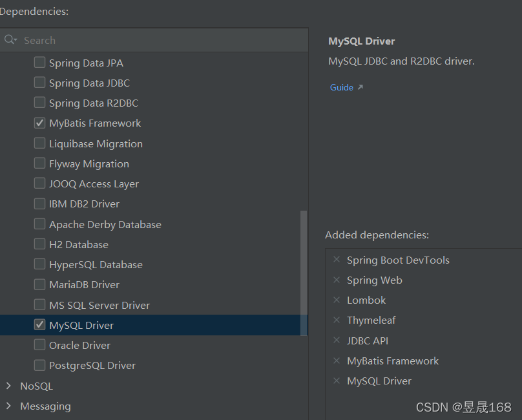
Task: Remove JDBC API from added dependencies
Action: pos(337,340)
